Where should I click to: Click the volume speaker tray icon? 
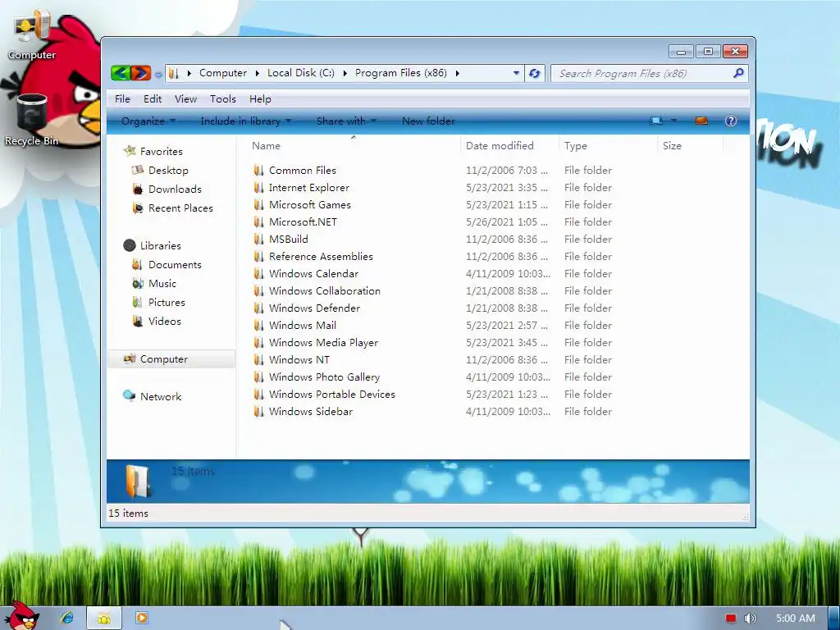point(750,619)
